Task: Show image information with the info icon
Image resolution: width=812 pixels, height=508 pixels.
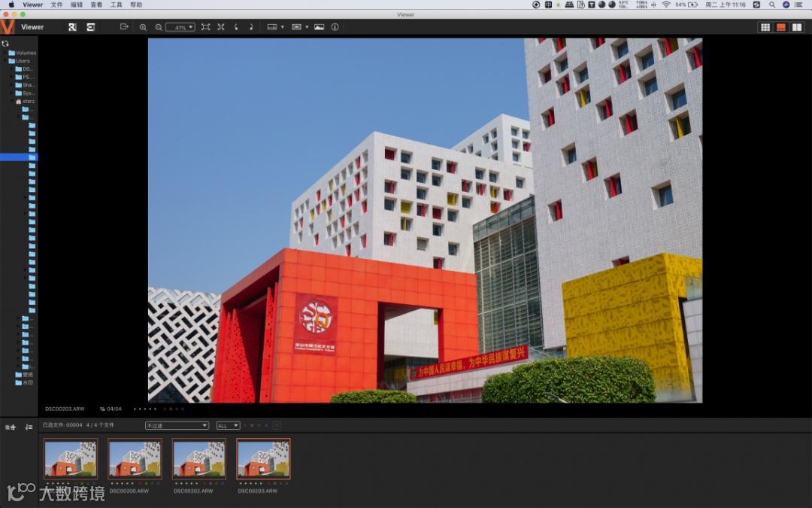Action: 335,27
